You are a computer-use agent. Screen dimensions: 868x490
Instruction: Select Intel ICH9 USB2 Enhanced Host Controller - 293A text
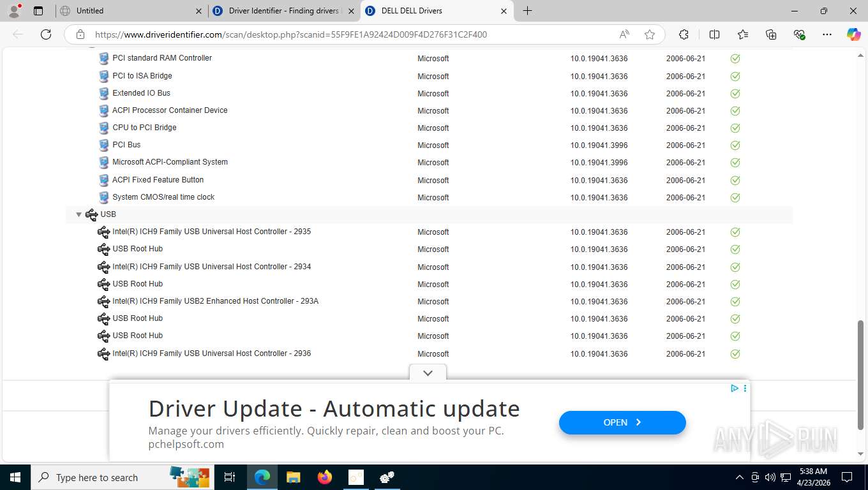point(216,301)
